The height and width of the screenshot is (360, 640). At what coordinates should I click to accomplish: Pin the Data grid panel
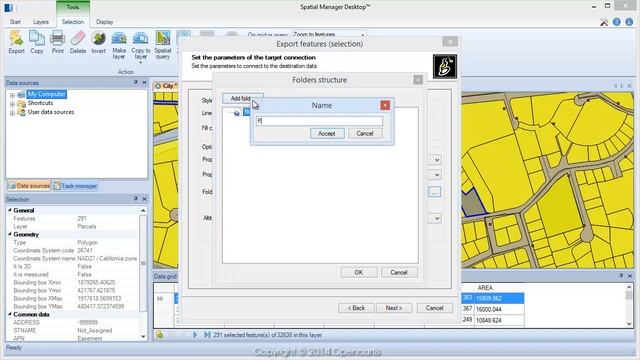(621, 276)
